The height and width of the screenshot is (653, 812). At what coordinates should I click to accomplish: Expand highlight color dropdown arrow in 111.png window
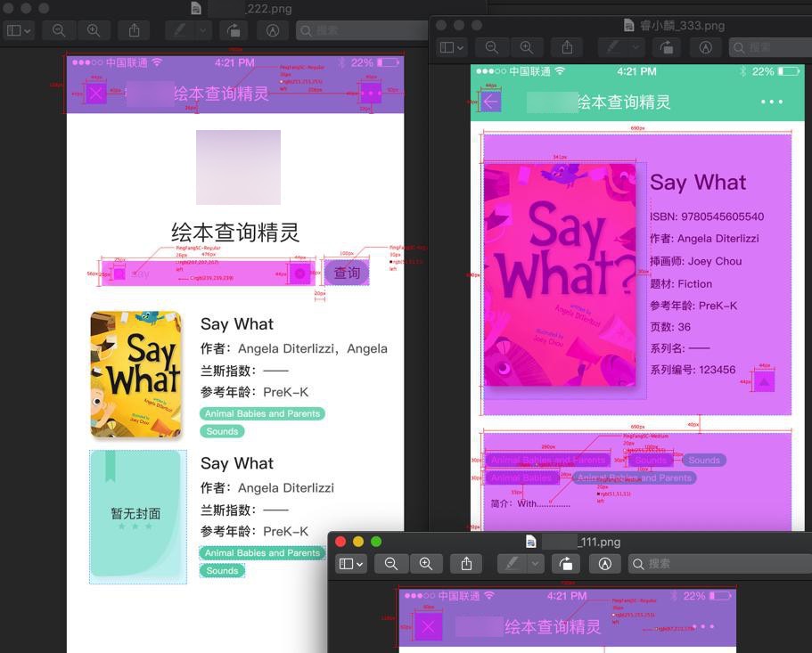coord(536,564)
